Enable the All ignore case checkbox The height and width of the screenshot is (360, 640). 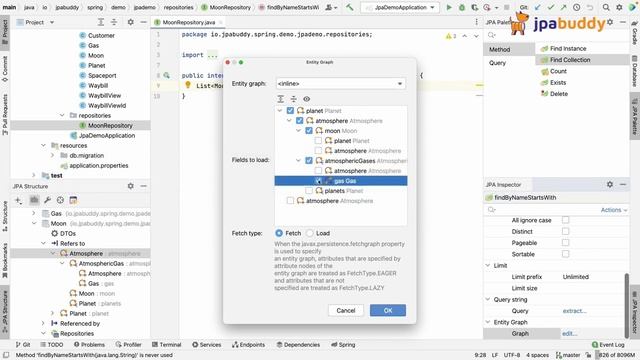coord(565,220)
